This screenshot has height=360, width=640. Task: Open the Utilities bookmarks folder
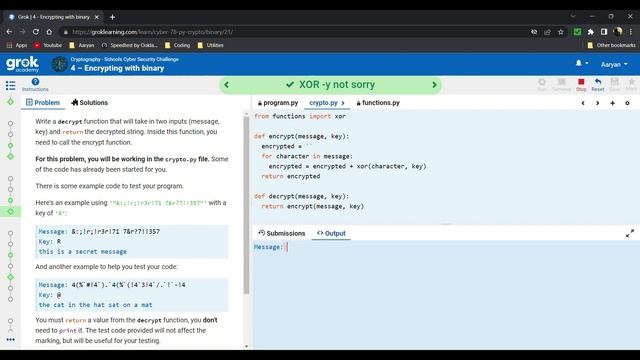pos(211,45)
